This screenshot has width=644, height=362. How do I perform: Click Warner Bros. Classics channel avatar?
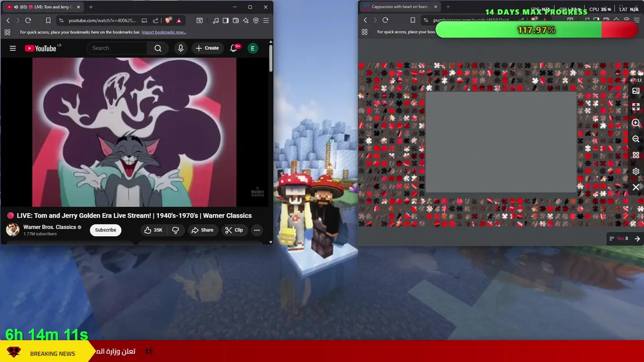(13, 230)
